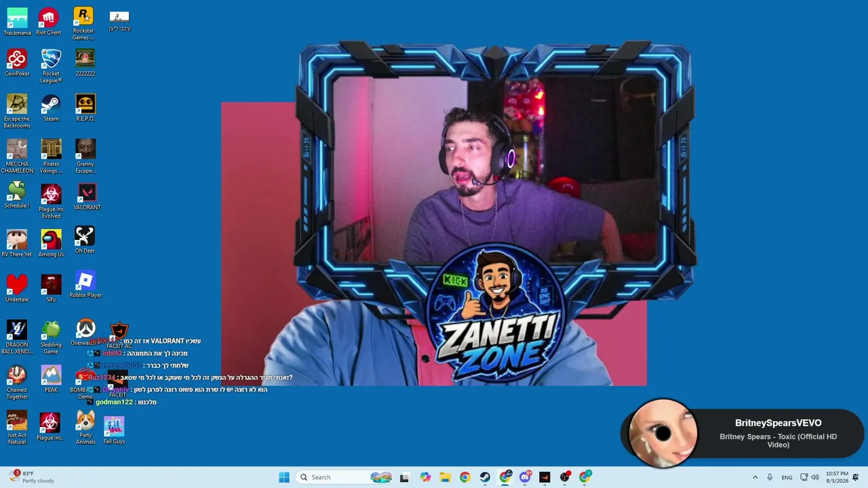Click the microphone tray icon

pyautogui.click(x=770, y=477)
